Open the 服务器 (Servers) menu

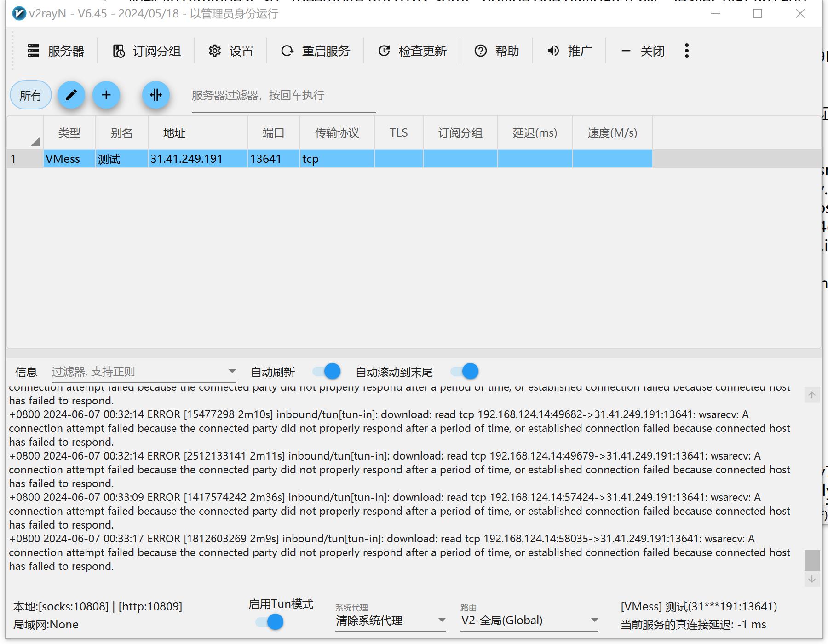point(56,51)
